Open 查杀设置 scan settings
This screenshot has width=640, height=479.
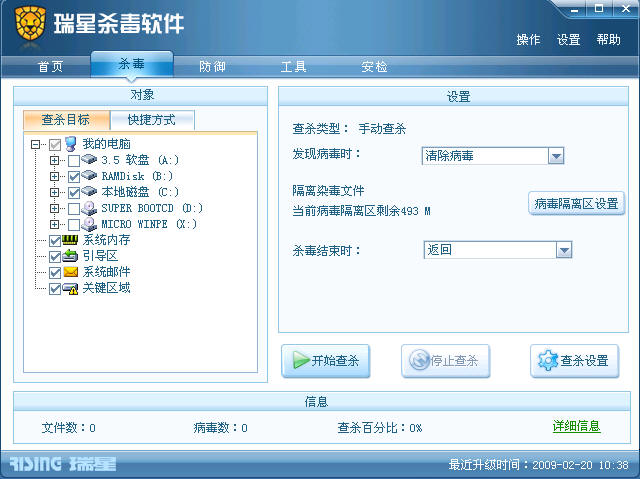pyautogui.click(x=574, y=361)
